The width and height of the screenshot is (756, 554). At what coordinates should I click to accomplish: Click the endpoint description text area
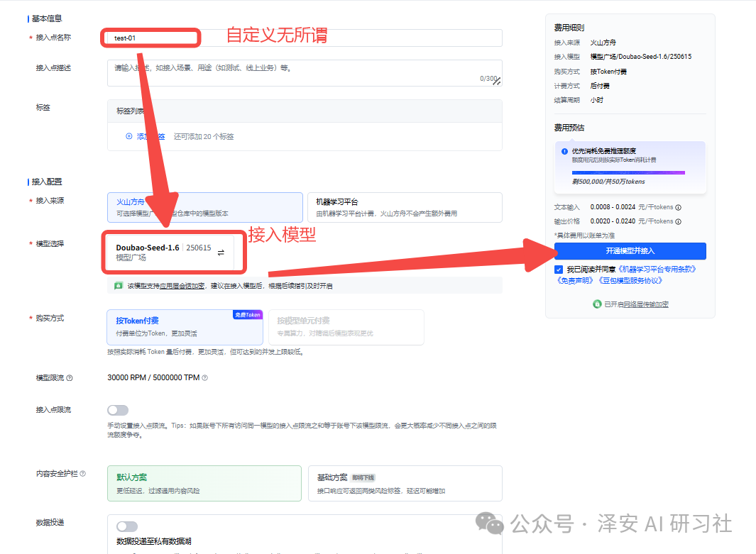coord(305,73)
